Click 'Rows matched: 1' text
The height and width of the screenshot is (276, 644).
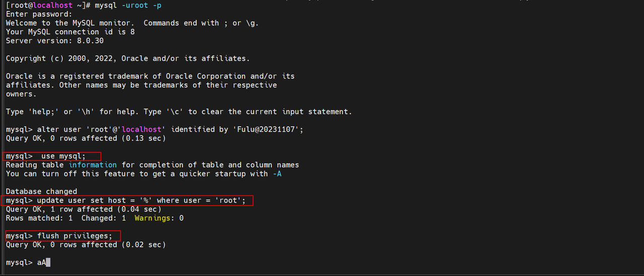[x=39, y=218]
